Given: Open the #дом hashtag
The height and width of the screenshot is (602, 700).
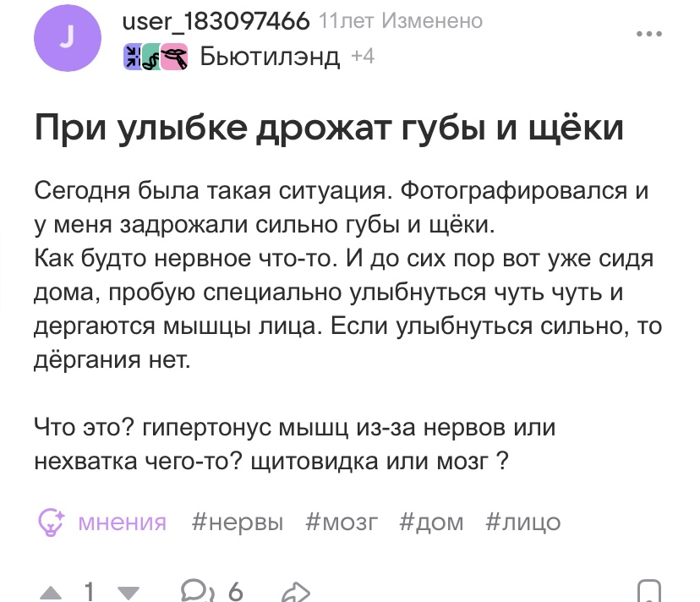Looking at the screenshot, I should (x=432, y=522).
